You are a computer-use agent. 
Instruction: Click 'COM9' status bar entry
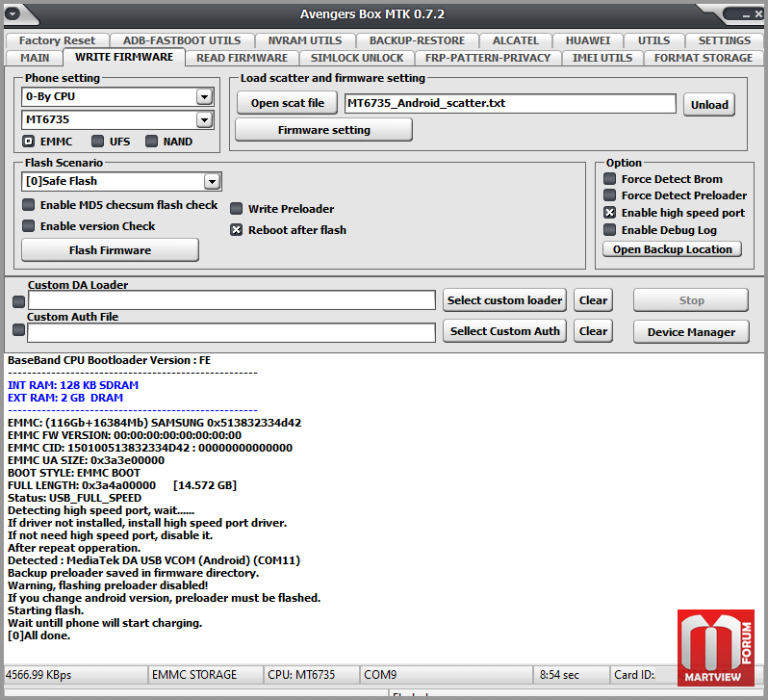380,675
